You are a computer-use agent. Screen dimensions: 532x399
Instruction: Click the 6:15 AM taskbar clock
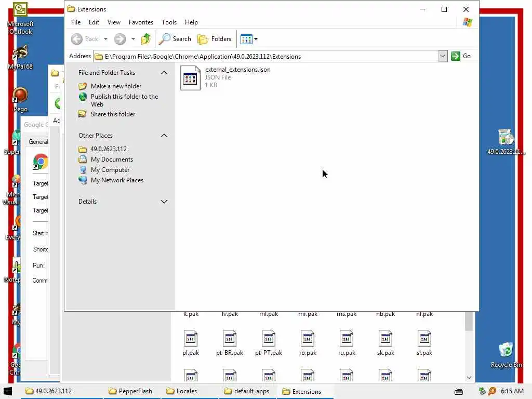point(512,391)
